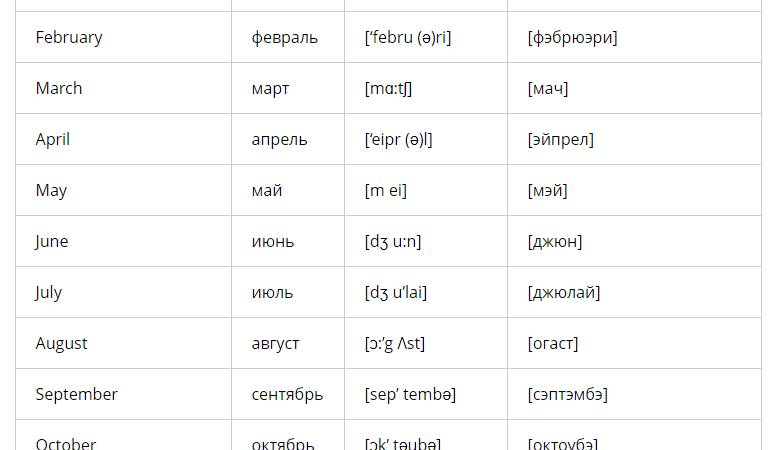Click the translation август

pyautogui.click(x=275, y=344)
